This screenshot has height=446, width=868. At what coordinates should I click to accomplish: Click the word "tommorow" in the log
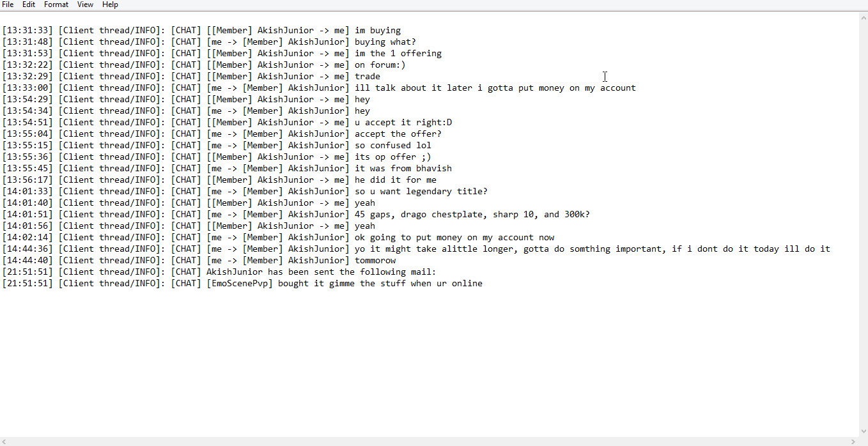click(x=375, y=261)
